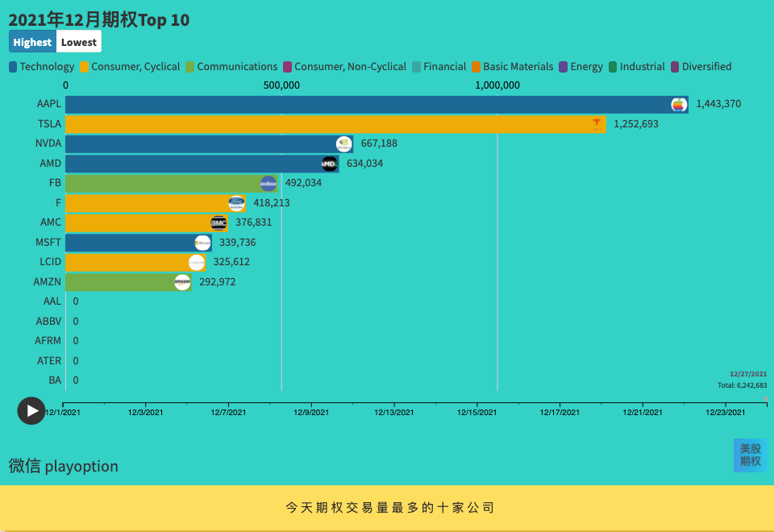Select the Highest toggle button

(x=32, y=42)
